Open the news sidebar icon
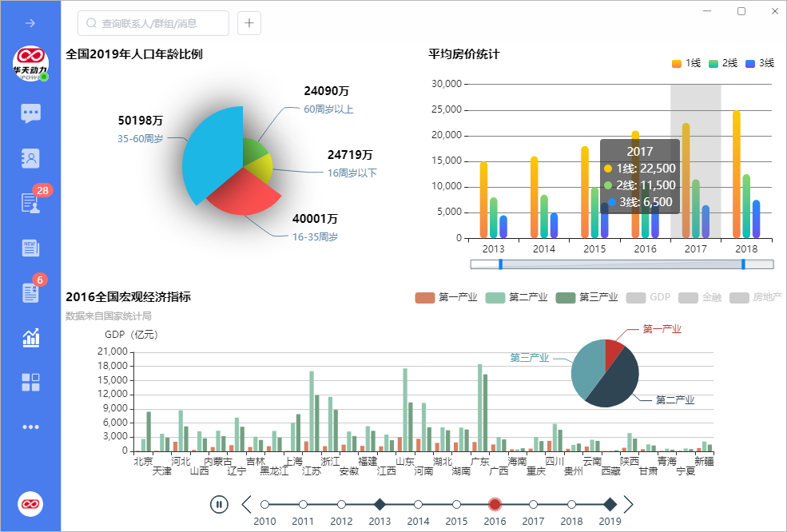Viewport: 787px width, 532px height. coord(30,248)
